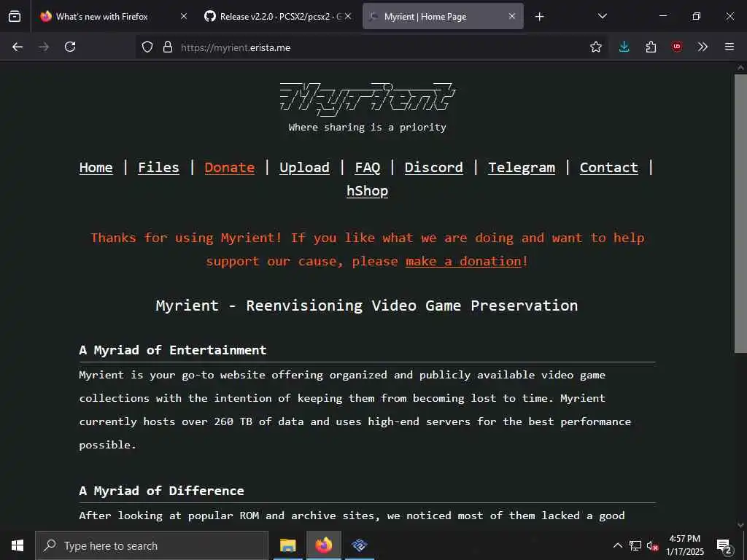Open the network status tray icon

pyautogui.click(x=635, y=545)
